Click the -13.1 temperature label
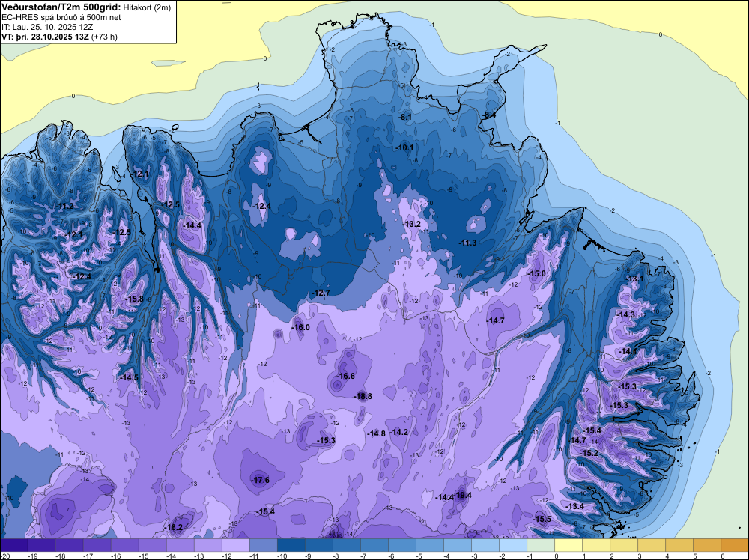Image resolution: width=749 pixels, height=560 pixels. point(635,279)
